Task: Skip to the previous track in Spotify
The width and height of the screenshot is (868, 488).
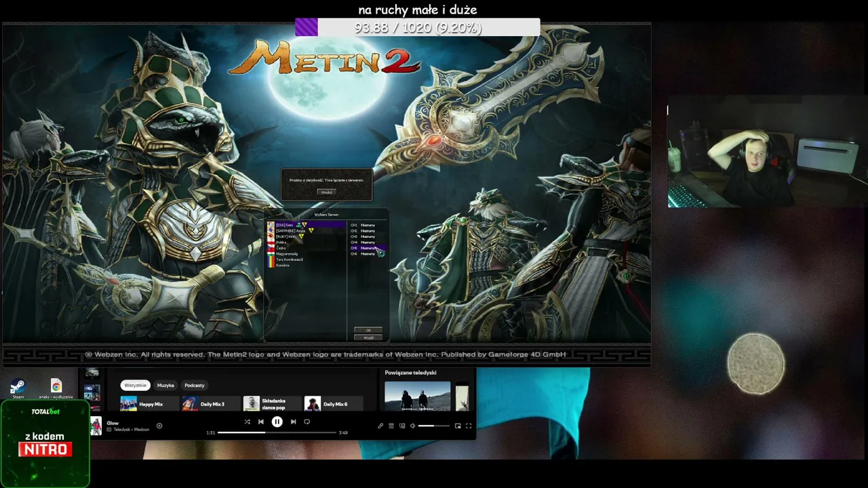Action: pos(261,422)
